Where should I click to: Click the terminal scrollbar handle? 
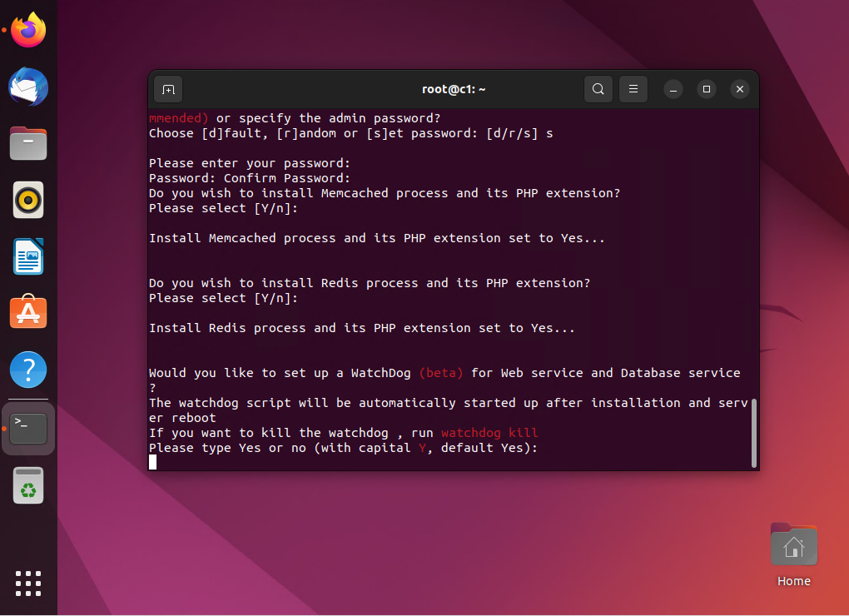point(754,433)
